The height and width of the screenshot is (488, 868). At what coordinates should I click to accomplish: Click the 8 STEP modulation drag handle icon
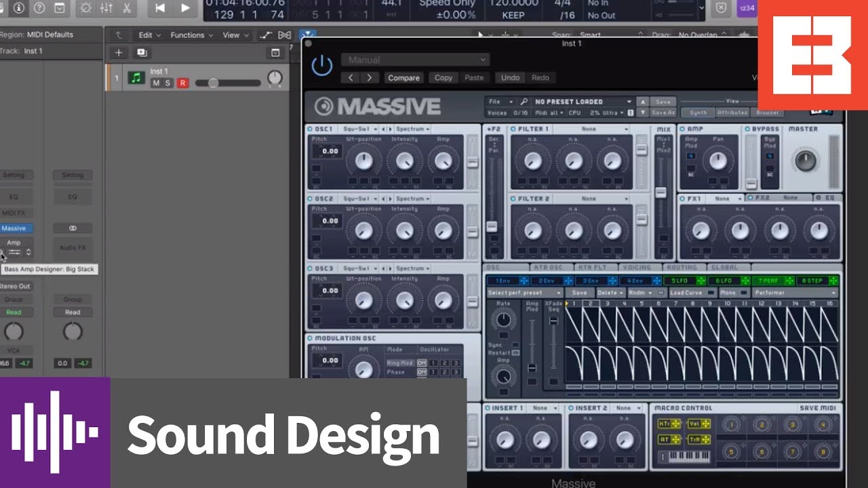[x=833, y=281]
